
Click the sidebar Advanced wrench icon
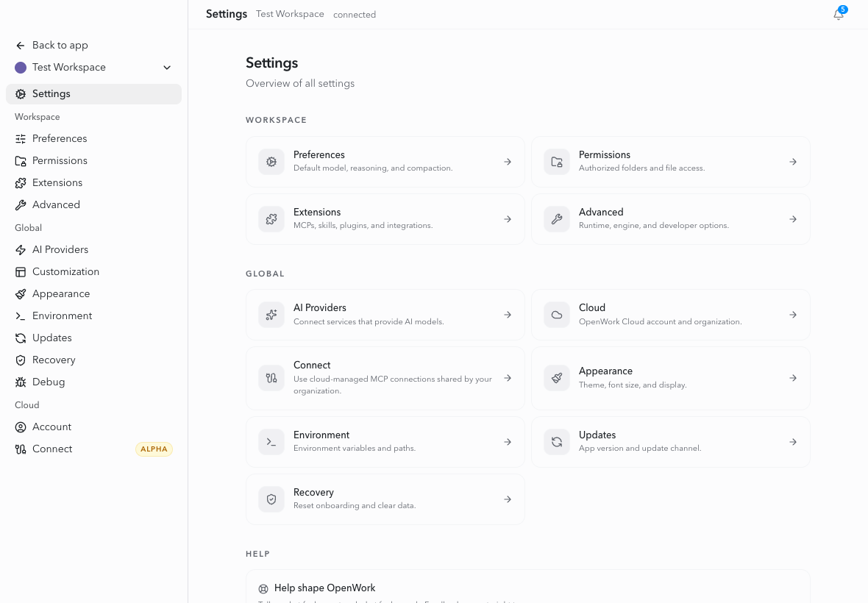point(21,205)
